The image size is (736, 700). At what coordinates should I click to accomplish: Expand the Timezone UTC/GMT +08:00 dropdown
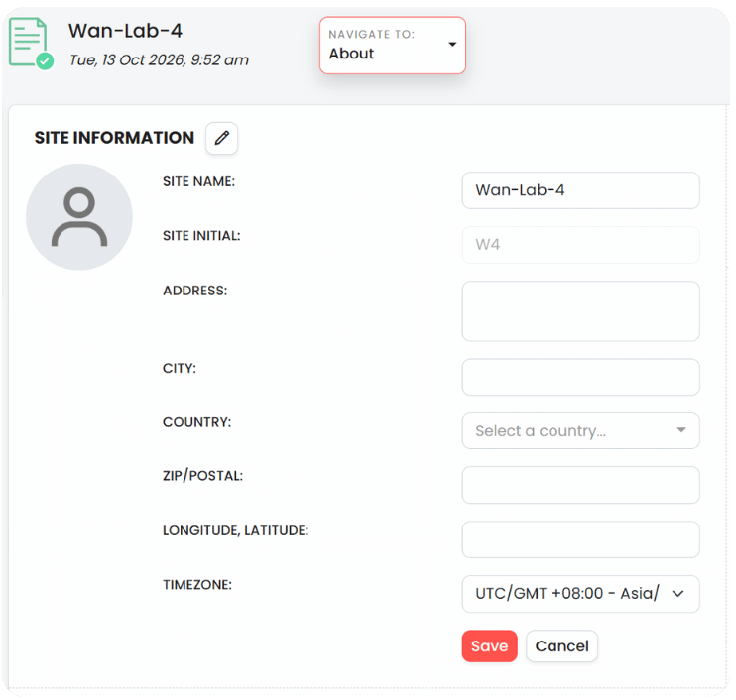coord(580,594)
